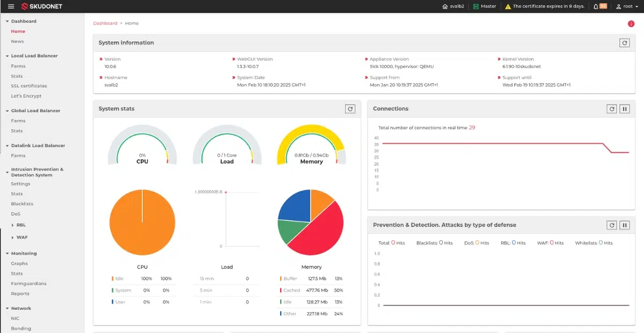
Task: Open the hamburger menu icon
Action: pos(11,6)
